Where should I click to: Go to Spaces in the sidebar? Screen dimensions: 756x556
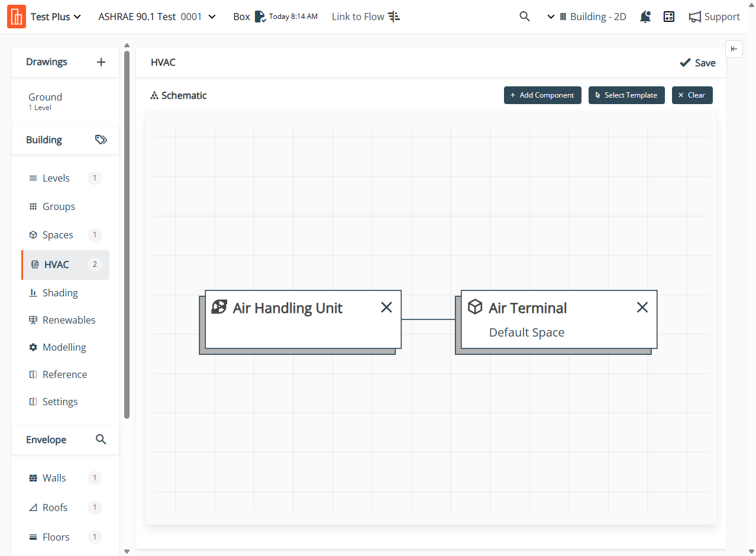(x=58, y=235)
